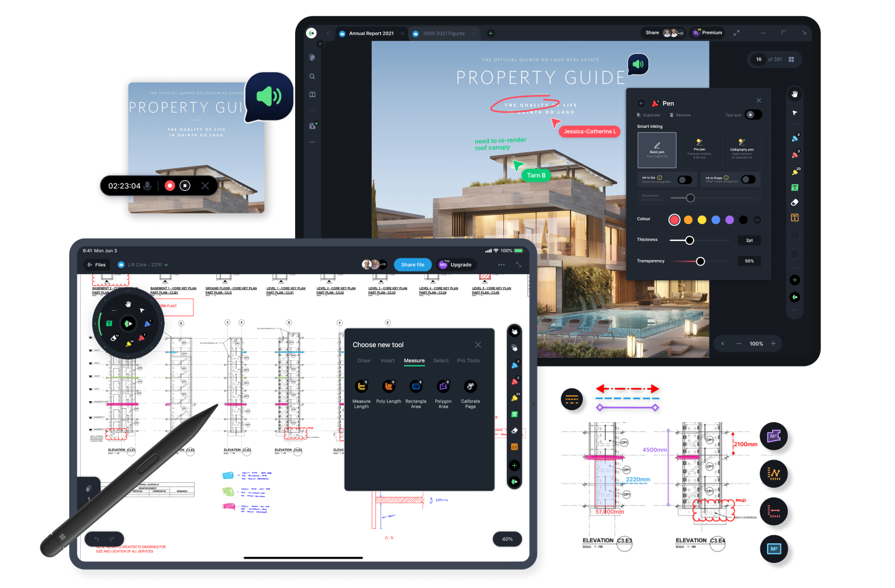Choose the blue pen tool in desktop toolbar
Screen dimensions: 895x588
tap(795, 138)
